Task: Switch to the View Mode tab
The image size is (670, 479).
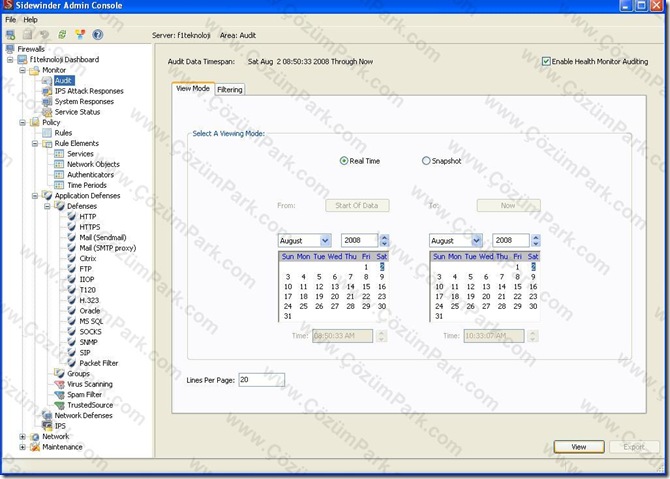Action: (x=193, y=88)
